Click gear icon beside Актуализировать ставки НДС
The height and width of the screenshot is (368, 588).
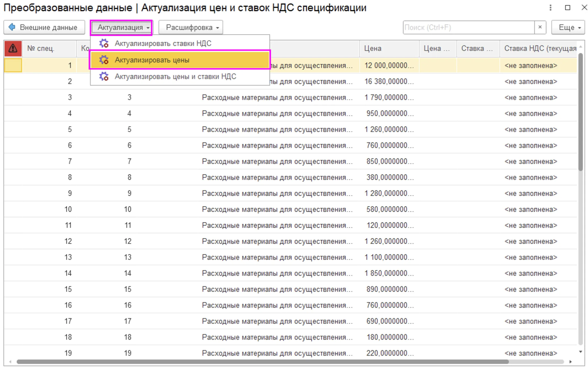(104, 43)
